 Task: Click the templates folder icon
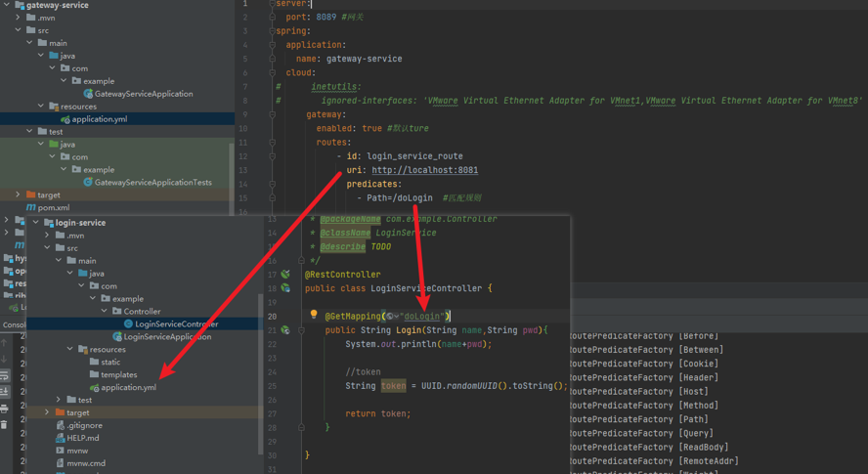pos(94,374)
